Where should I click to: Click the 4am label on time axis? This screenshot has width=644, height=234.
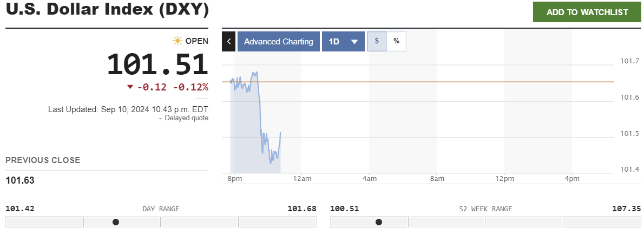tap(369, 179)
